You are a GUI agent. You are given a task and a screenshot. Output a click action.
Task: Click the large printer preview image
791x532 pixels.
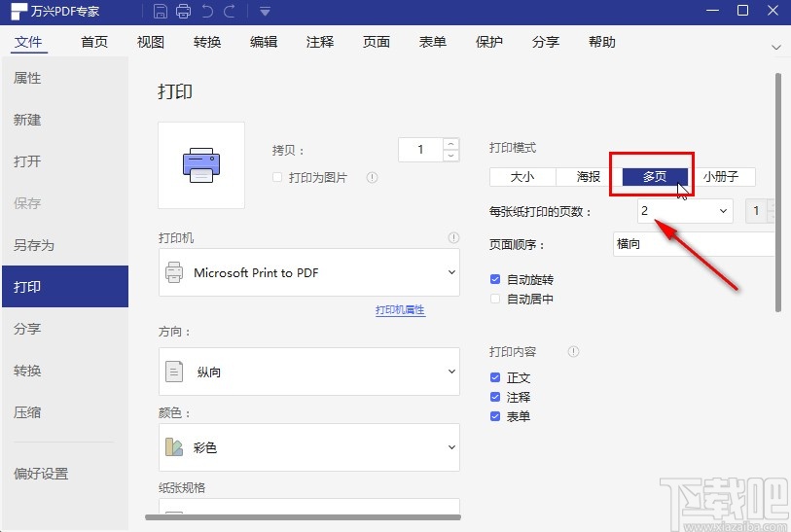(x=201, y=165)
